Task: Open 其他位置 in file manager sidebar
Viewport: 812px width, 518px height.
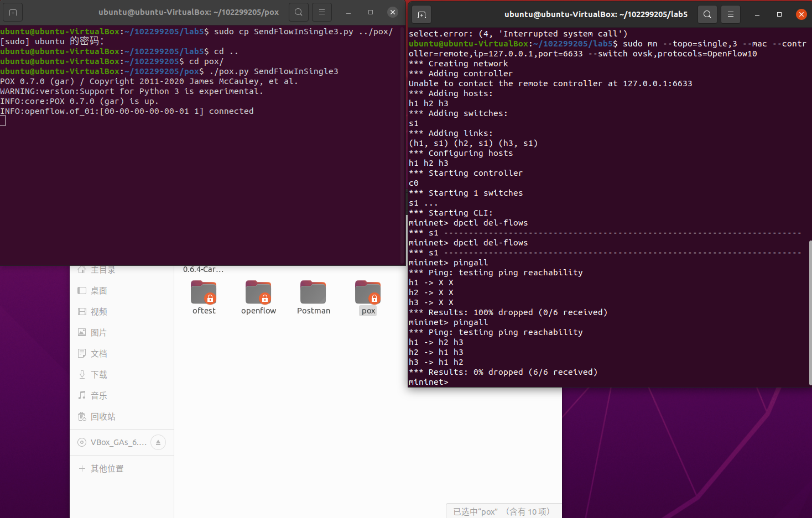Action: pyautogui.click(x=122, y=468)
